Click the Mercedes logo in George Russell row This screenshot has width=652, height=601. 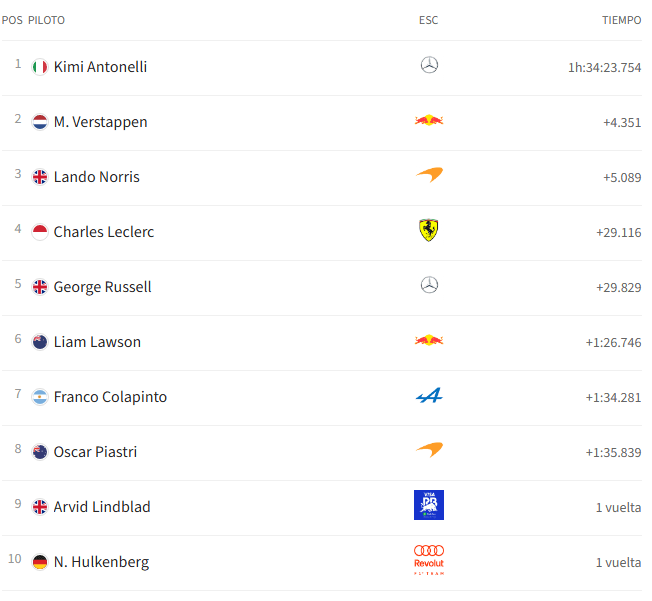tap(429, 285)
